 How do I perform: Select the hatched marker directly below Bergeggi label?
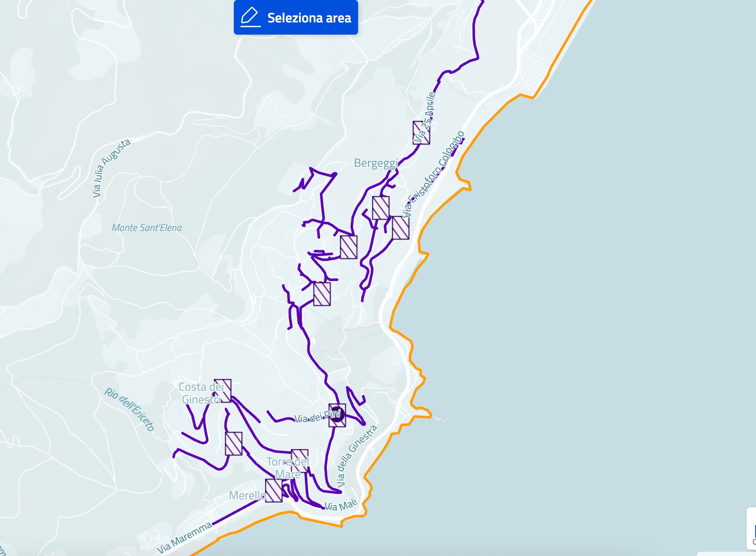click(381, 208)
